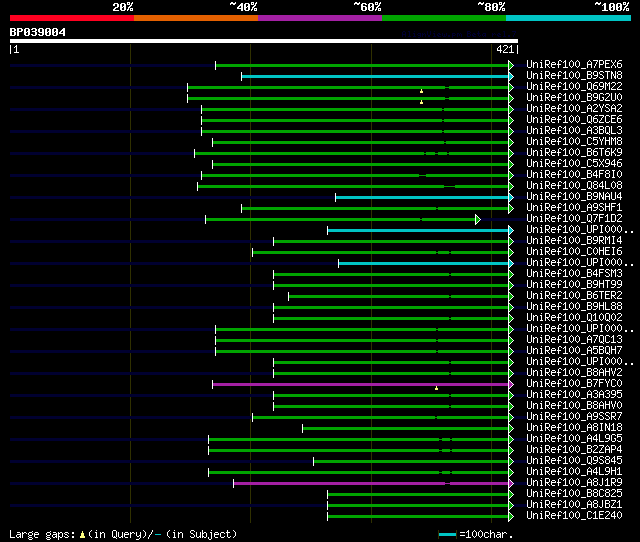
Task: Open UniRef100_B8AHV2 hit
Action: click(574, 373)
